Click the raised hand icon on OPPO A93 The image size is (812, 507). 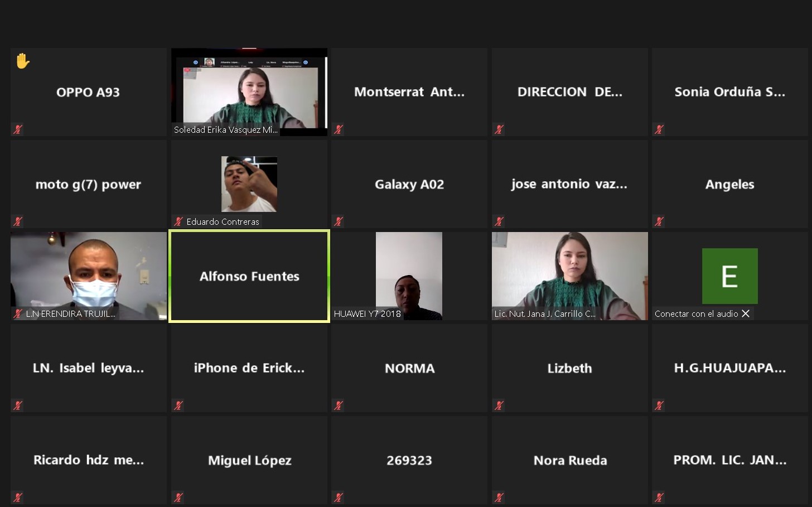point(23,61)
